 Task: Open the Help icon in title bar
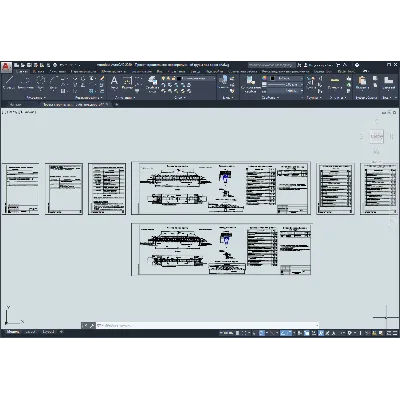point(357,65)
